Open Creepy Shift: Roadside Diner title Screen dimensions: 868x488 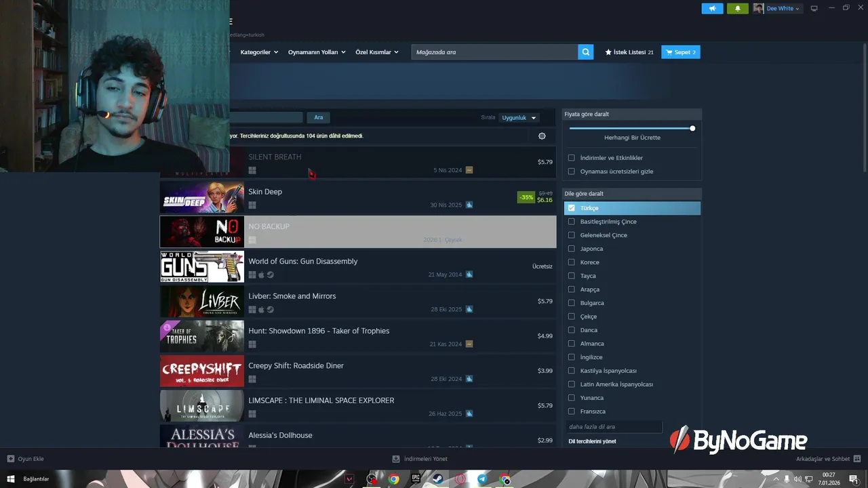(x=296, y=366)
